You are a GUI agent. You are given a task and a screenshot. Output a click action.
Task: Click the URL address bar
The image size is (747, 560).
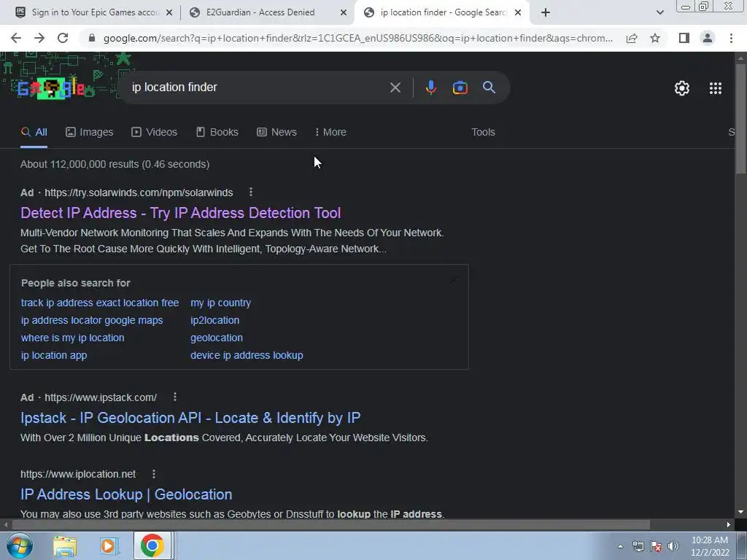point(357,38)
